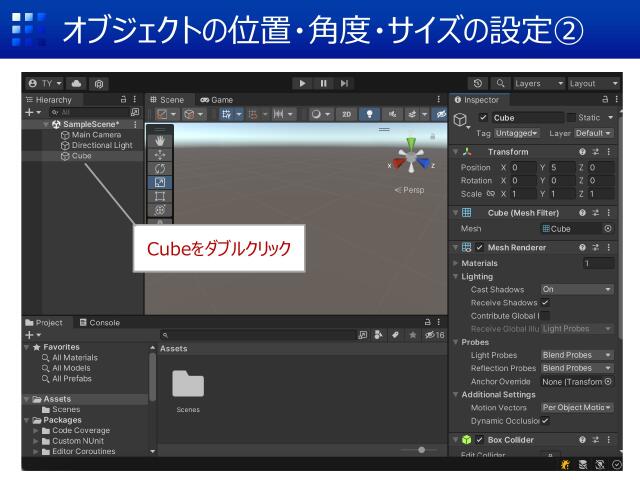Enable the Static checkbox for Cube
This screenshot has width=640, height=480.
pyautogui.click(x=571, y=118)
